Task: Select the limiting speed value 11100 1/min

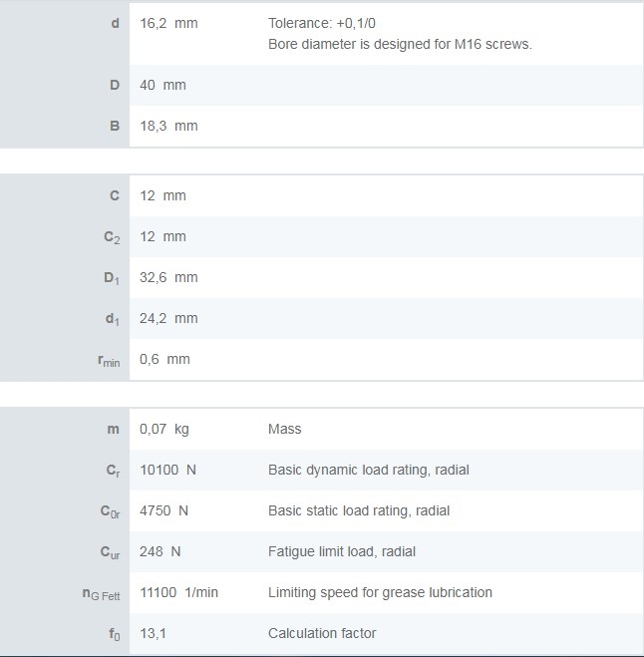Action: click(x=178, y=592)
